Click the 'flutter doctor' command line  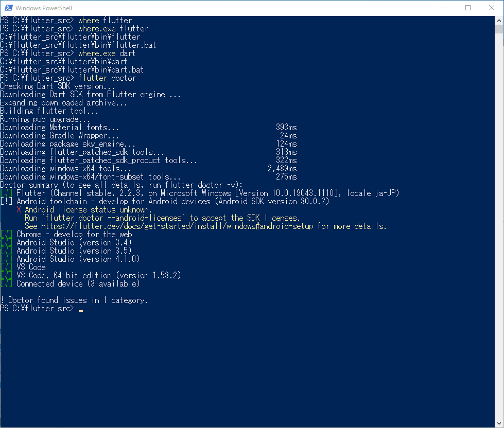tap(107, 78)
